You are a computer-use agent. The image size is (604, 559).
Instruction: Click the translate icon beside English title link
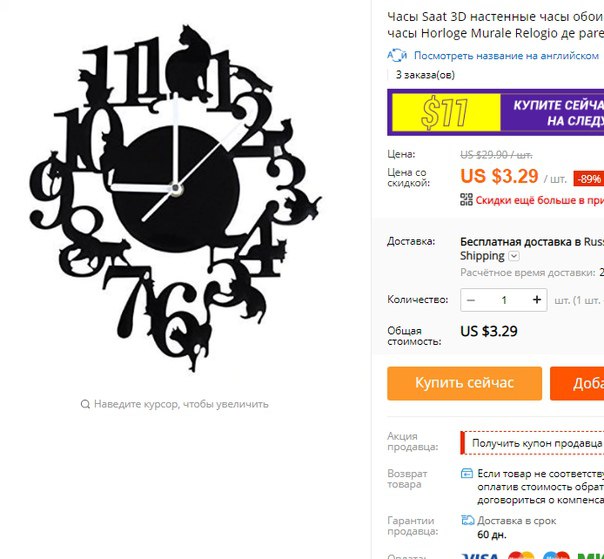coord(397,56)
